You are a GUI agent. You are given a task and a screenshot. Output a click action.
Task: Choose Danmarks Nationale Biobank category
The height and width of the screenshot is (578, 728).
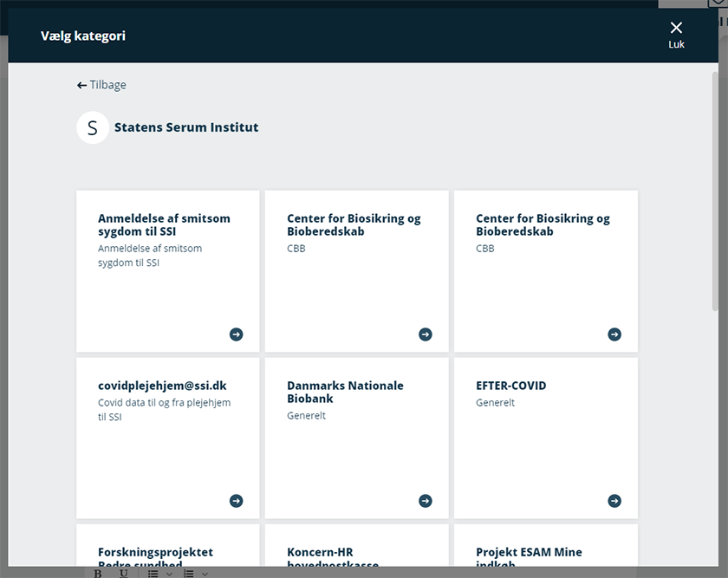(x=345, y=392)
